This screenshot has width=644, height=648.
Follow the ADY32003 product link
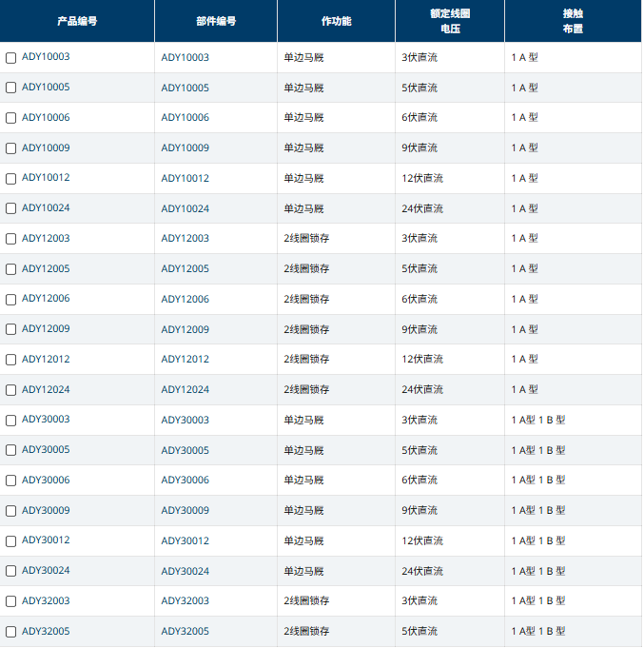point(46,601)
